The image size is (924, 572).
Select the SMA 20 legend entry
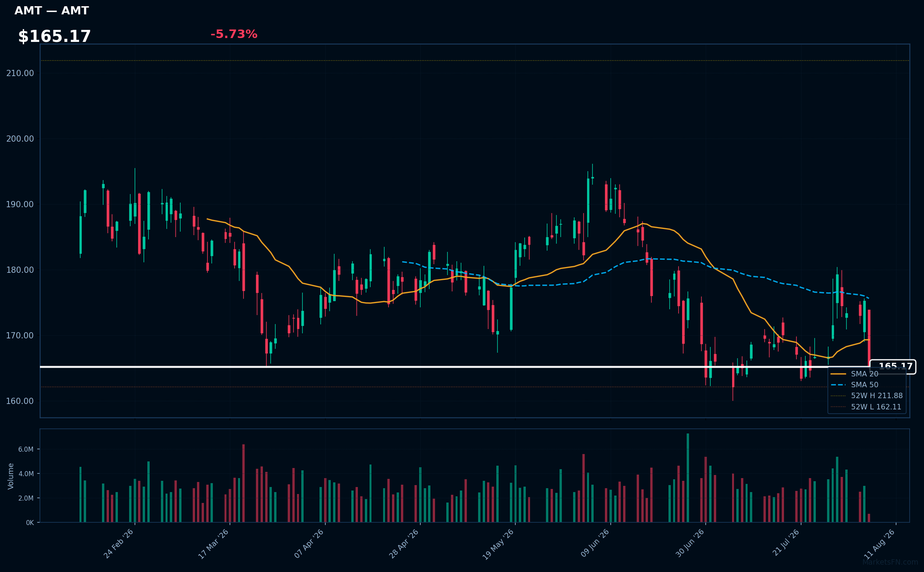(864, 374)
